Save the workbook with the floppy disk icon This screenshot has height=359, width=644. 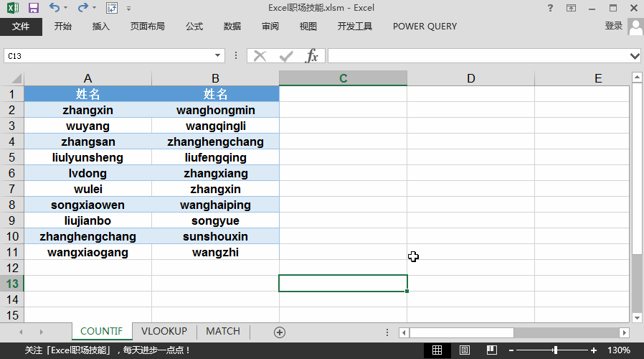pyautogui.click(x=33, y=8)
